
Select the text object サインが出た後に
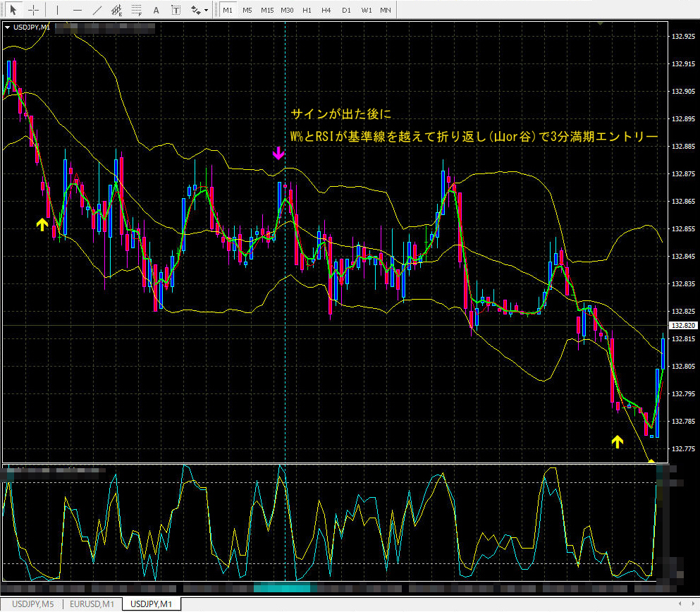click(341, 114)
